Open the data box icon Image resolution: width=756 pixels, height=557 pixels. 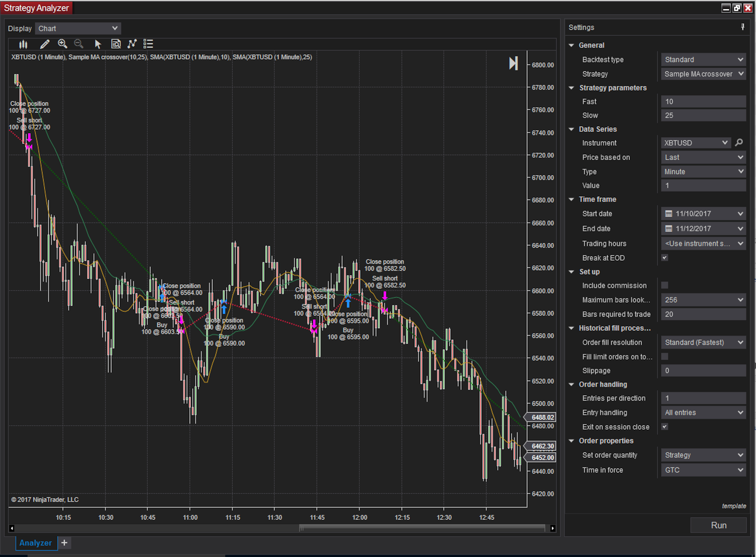point(115,44)
